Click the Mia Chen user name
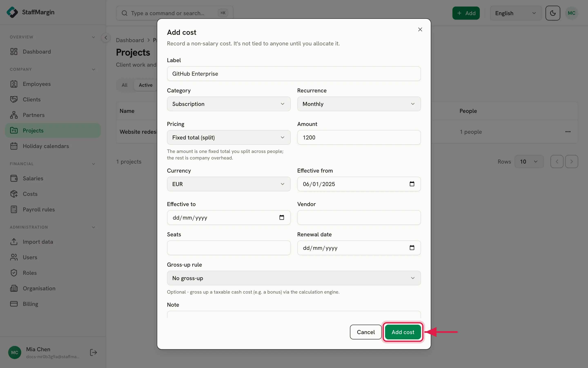 (38, 349)
